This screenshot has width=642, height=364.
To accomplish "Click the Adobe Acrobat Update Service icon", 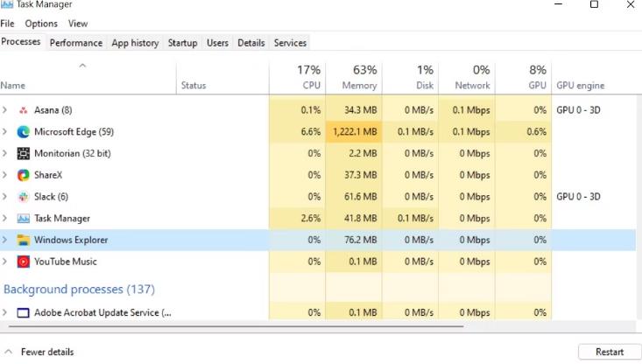I will (24, 313).
